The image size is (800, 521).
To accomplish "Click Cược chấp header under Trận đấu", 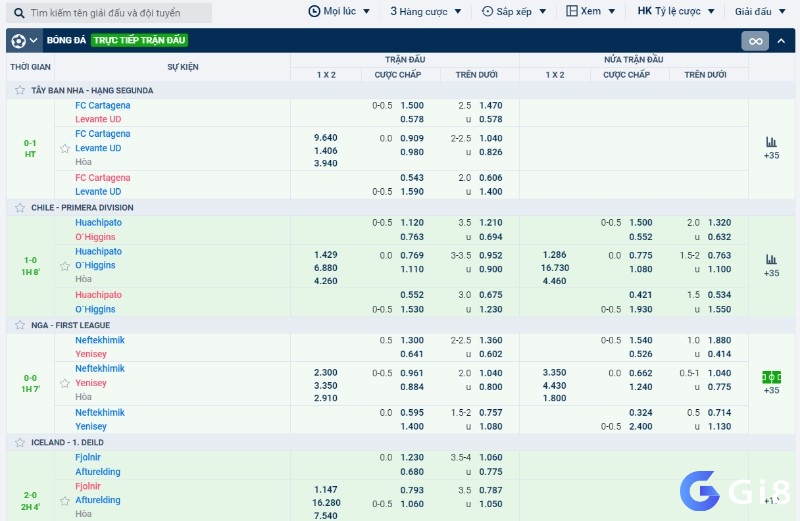I will pyautogui.click(x=398, y=75).
